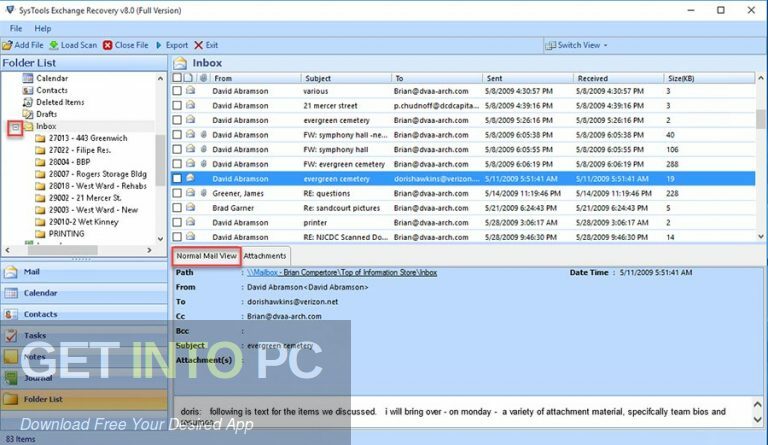Click the Close File red icon

pyautogui.click(x=108, y=45)
